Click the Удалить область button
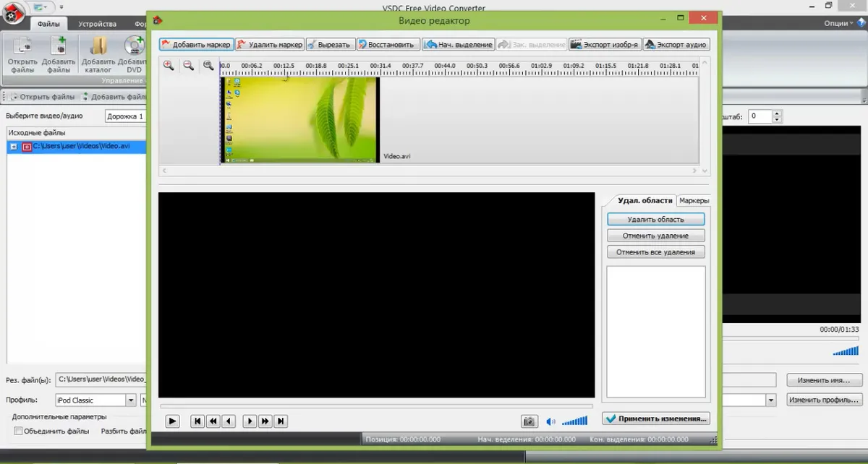The height and width of the screenshot is (464, 868). 655,219
